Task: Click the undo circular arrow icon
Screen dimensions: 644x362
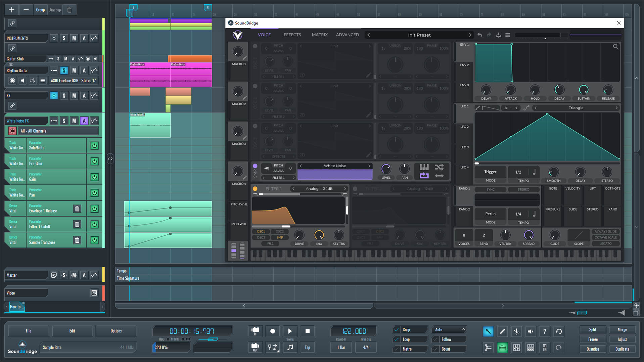Action: click(x=559, y=331)
